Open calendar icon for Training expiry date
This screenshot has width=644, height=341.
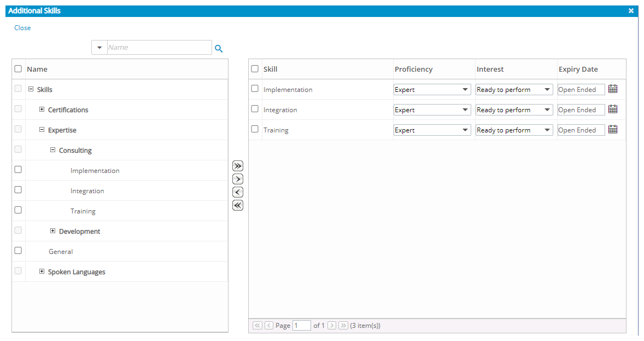[613, 129]
